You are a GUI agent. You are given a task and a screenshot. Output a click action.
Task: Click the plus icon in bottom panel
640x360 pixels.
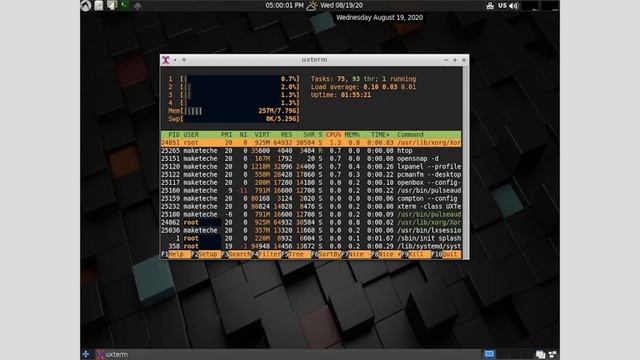tap(86, 354)
